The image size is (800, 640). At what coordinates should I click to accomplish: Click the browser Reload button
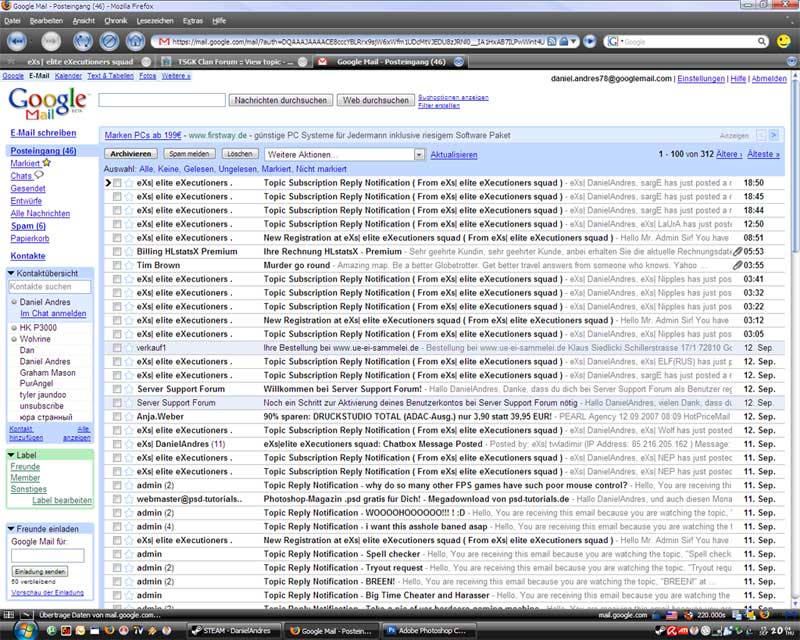point(82,41)
